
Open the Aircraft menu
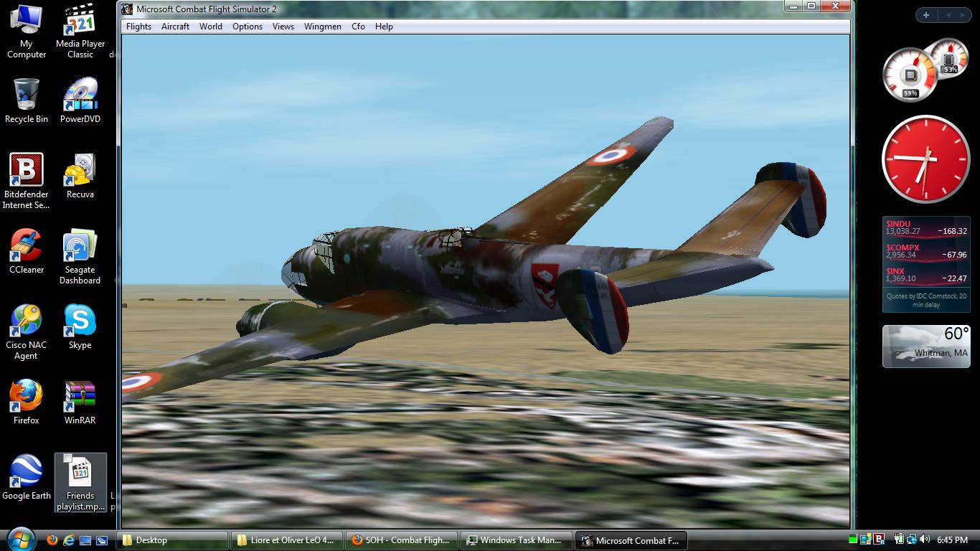tap(175, 27)
